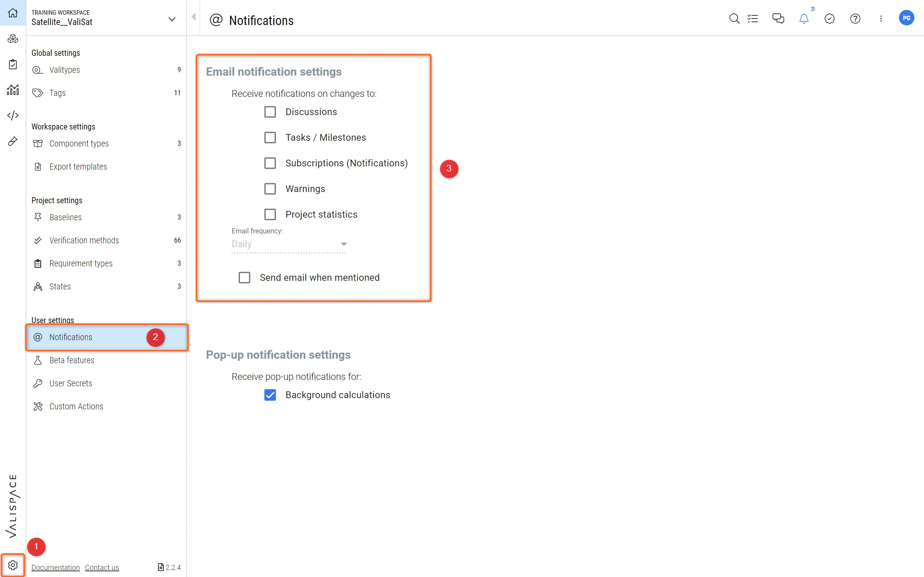Screen dimensions: 924x577
Task: Open the discussions chat bubbles icon
Action: click(x=778, y=19)
